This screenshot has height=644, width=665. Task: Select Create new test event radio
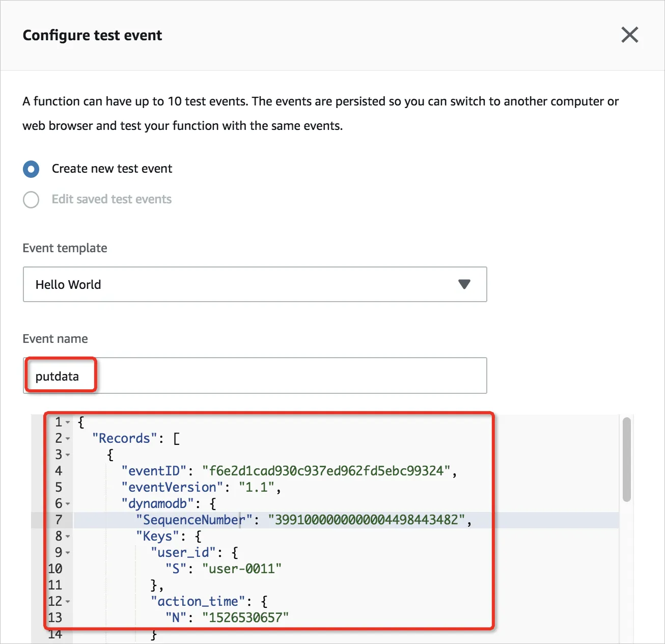tap(31, 169)
